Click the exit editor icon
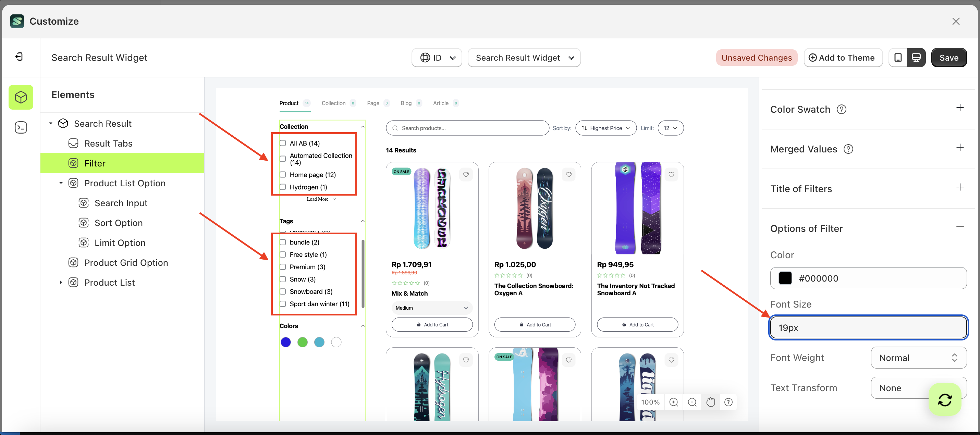Viewport: 980px width, 435px height. [x=19, y=57]
